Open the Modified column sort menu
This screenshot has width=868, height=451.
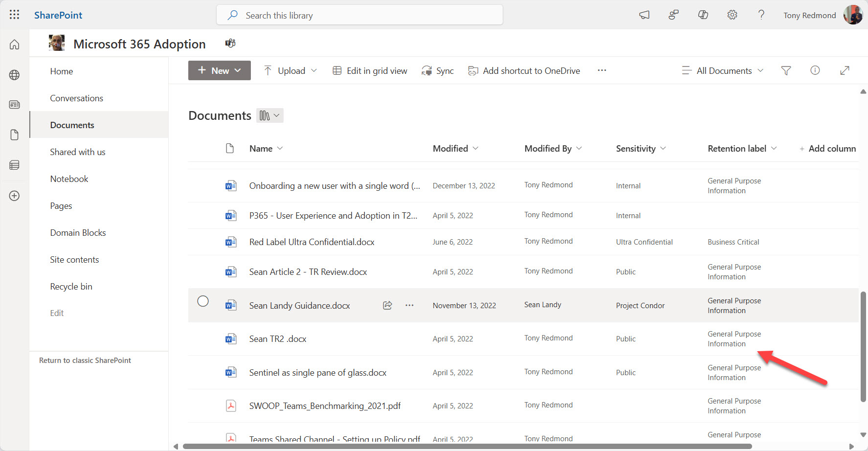454,148
